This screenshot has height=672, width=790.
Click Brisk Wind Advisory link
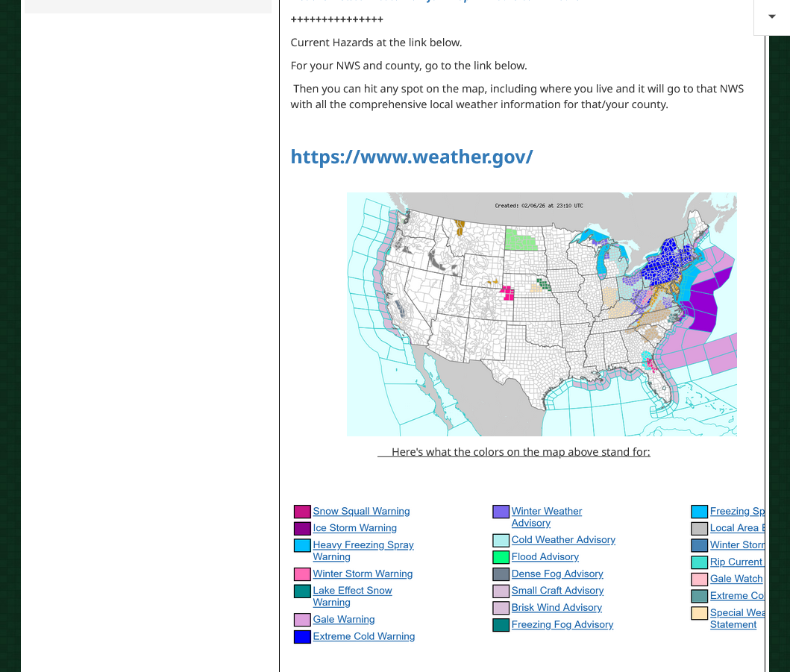click(556, 607)
